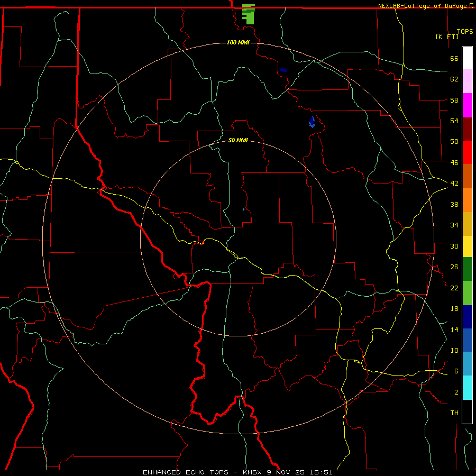Image resolution: width=476 pixels, height=476 pixels.
Task: Click the legend value '50'
Action: [x=454, y=142]
